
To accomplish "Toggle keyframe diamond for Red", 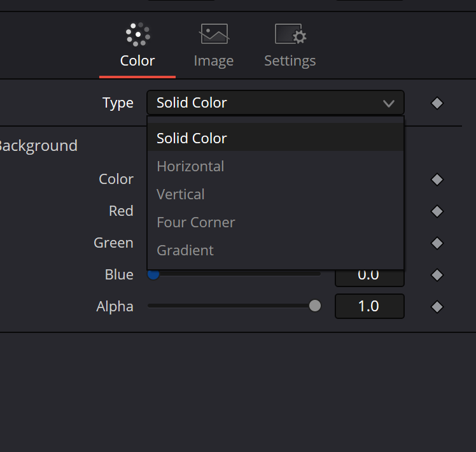I will tap(437, 211).
